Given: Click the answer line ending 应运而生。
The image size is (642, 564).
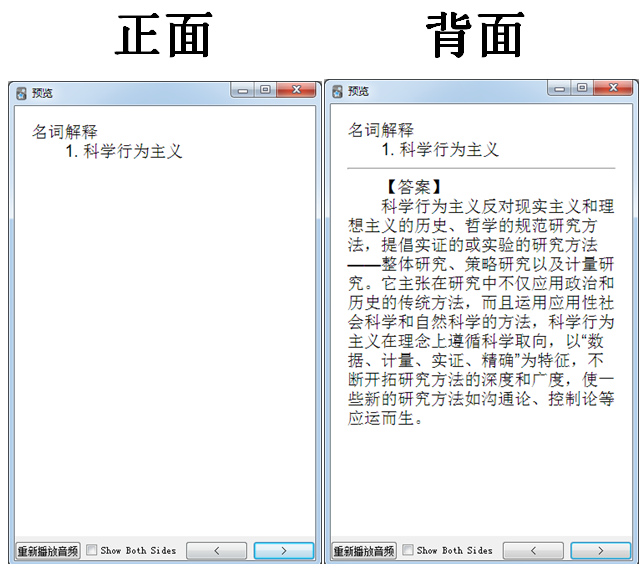Looking at the screenshot, I should 385,418.
